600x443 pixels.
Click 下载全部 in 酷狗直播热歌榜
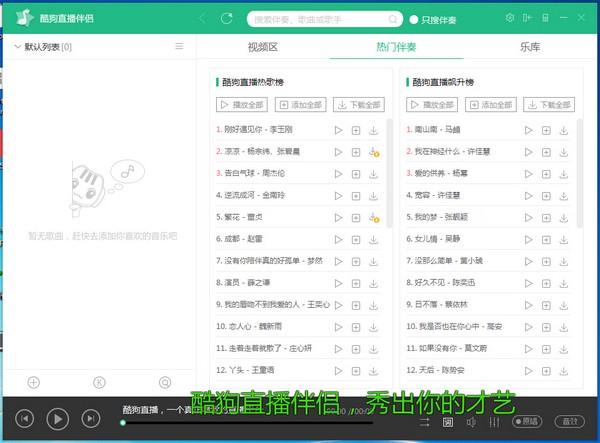pos(359,105)
